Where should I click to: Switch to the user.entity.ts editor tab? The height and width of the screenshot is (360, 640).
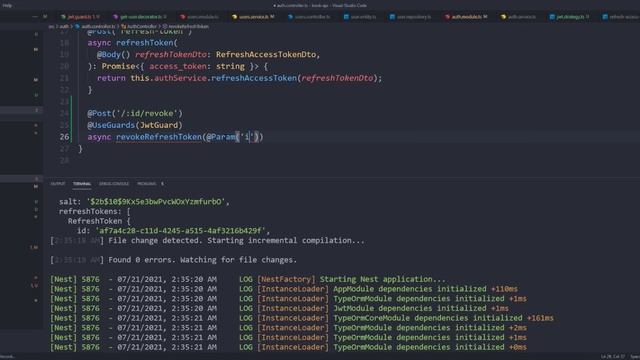tap(360, 17)
